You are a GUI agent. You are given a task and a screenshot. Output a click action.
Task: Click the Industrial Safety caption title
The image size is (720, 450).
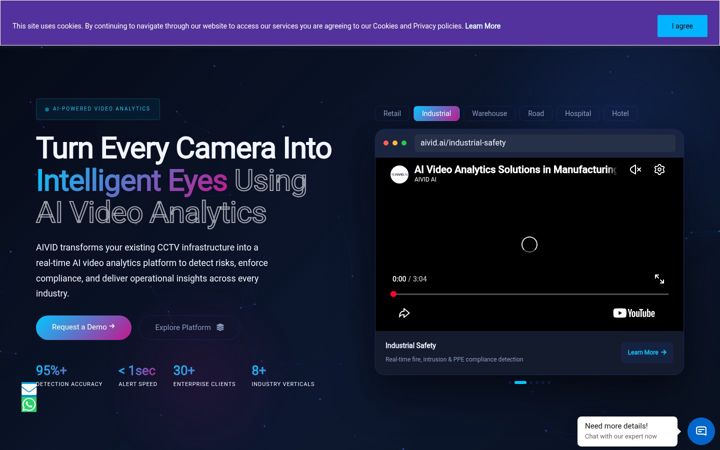pyautogui.click(x=411, y=345)
